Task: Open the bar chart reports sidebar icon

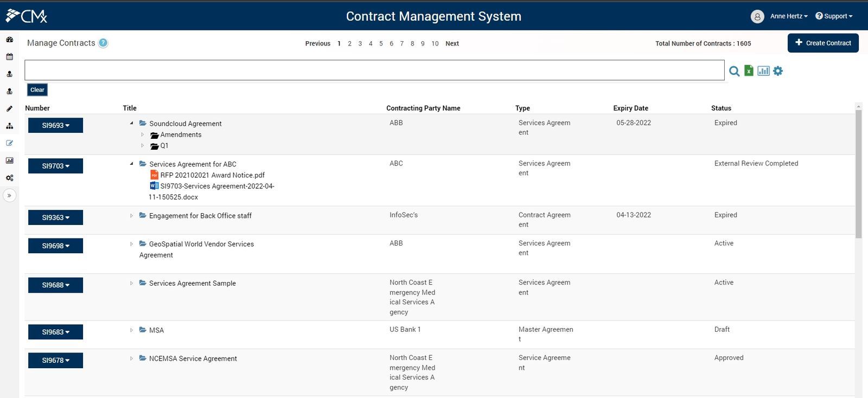Action: (x=9, y=161)
